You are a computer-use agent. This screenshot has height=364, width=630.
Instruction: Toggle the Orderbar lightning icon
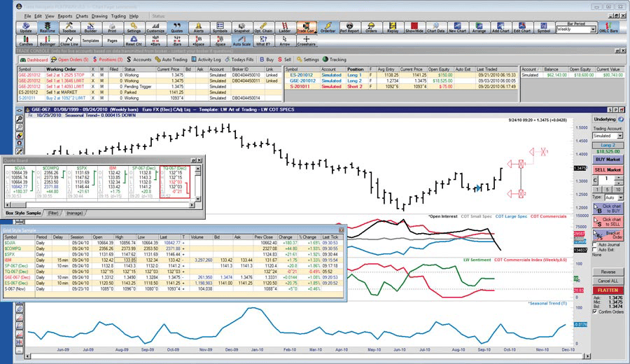pos(328,27)
